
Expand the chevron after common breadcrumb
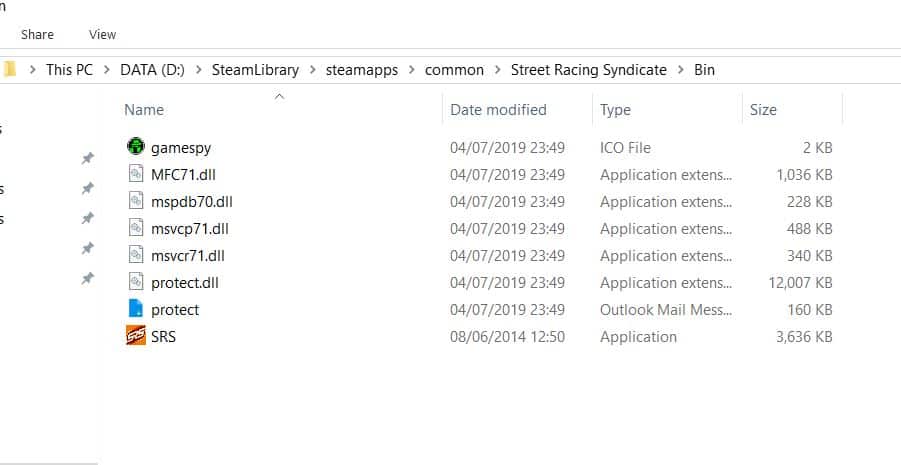[x=498, y=70]
